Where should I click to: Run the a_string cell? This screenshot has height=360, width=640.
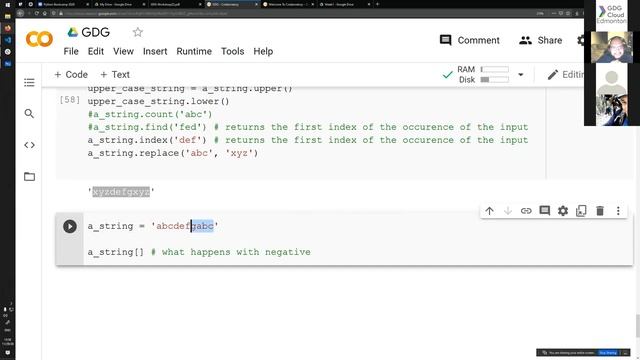70,226
